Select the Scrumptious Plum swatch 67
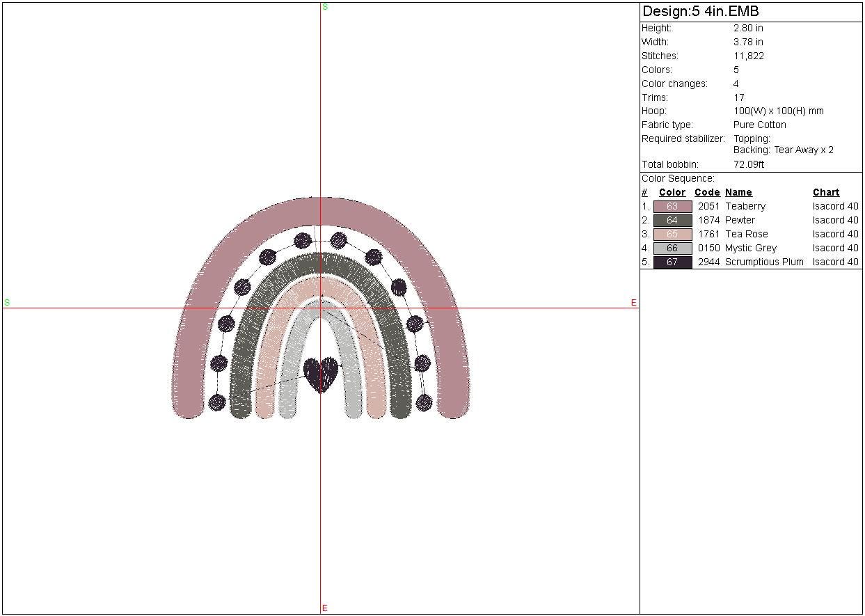This screenshot has width=865, height=616. click(x=672, y=262)
